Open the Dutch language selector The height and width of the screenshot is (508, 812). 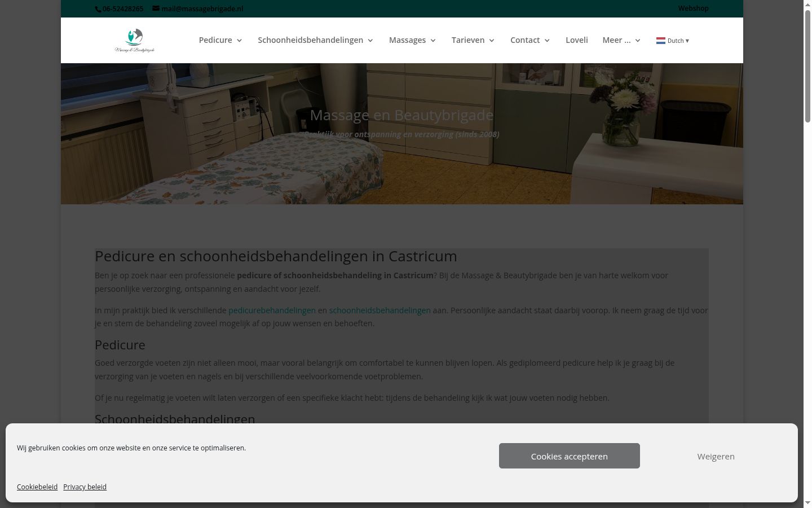coord(673,41)
